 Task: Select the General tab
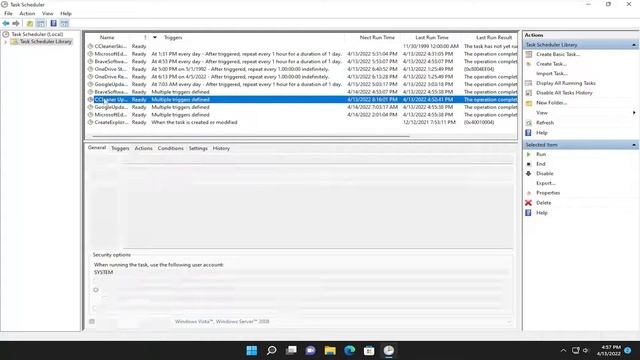(97, 148)
